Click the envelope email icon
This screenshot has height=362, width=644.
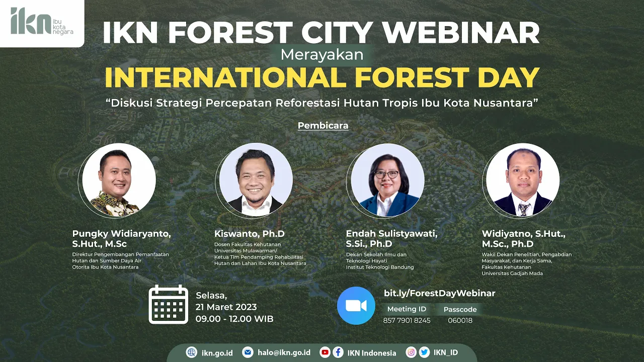248,352
